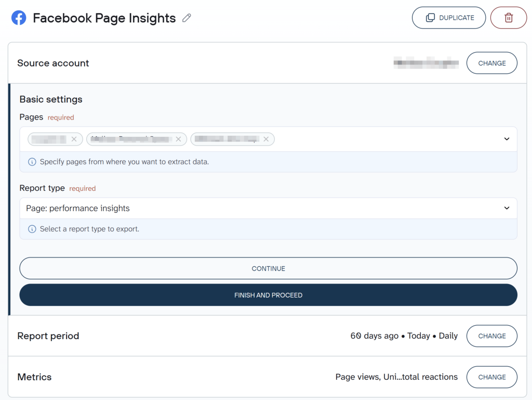
Task: Expand the Pages dropdown chevron
Action: [x=507, y=139]
